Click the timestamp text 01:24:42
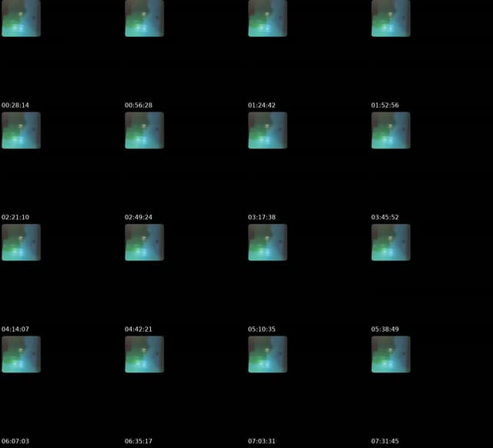Screen dimensions: 493x448 point(262,105)
